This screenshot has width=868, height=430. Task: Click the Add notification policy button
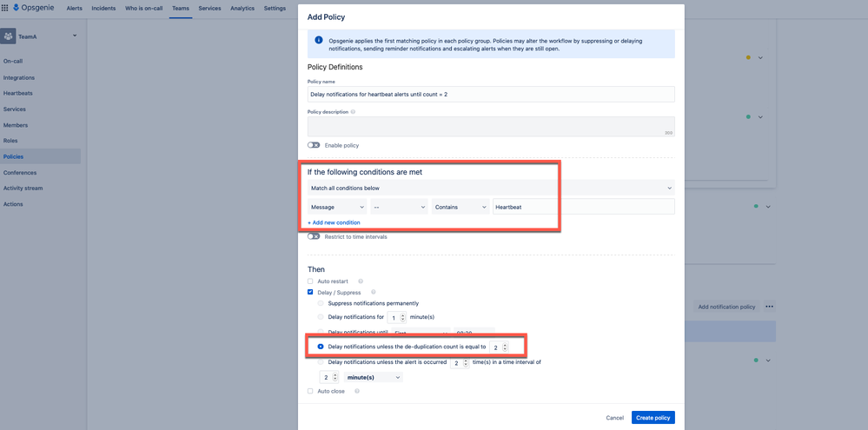[726, 307]
